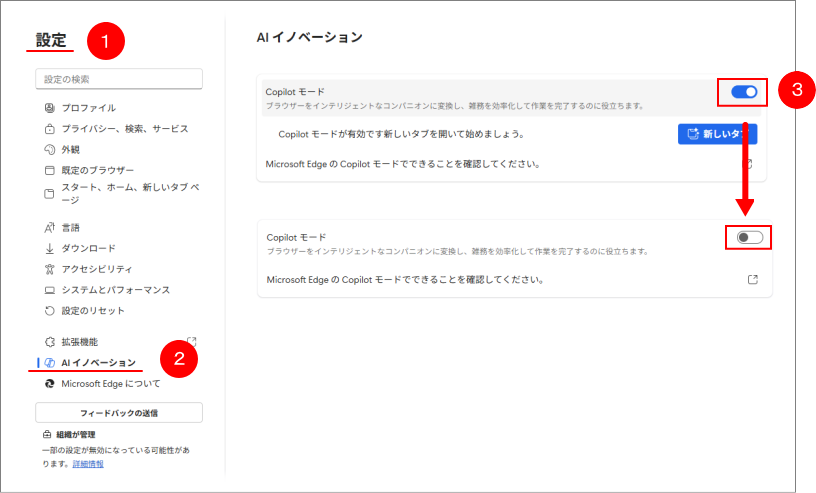Click the default browser (既定のブラウザー) icon
Screen dimensions: 816x493
[49, 170]
